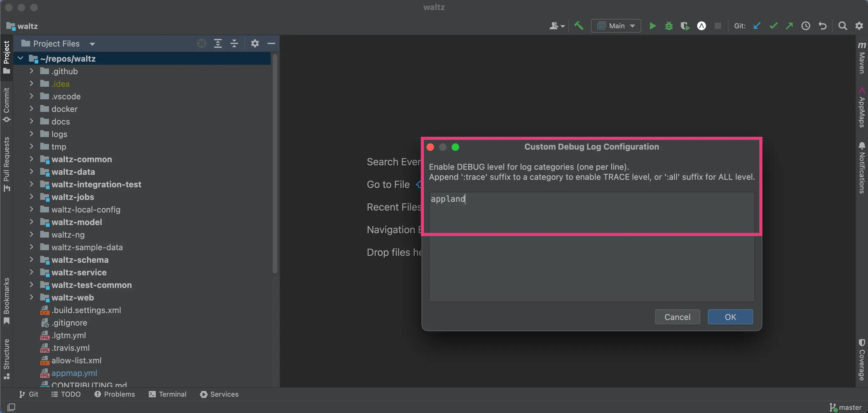Select the .idea folder
This screenshot has width=868, height=413.
60,84
